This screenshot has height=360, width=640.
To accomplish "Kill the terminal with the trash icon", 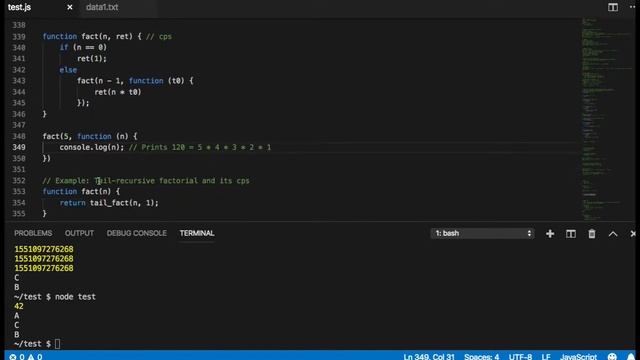I will [x=591, y=233].
